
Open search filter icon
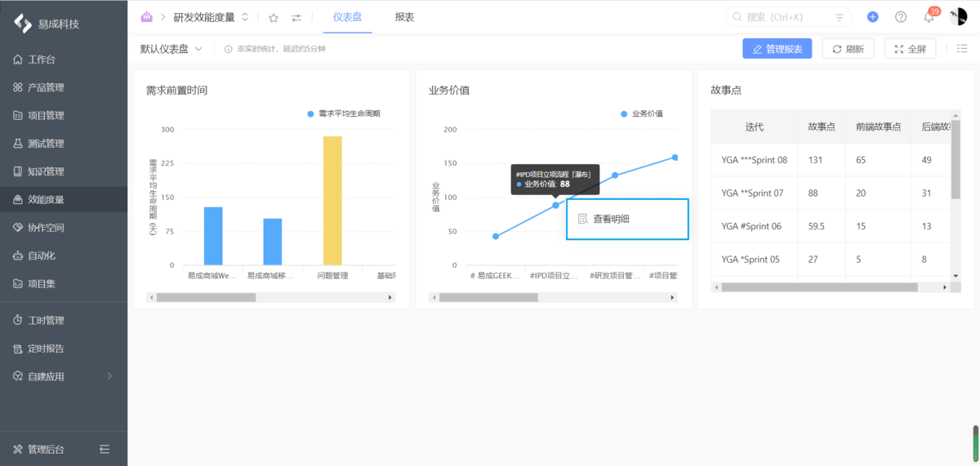coord(840,17)
